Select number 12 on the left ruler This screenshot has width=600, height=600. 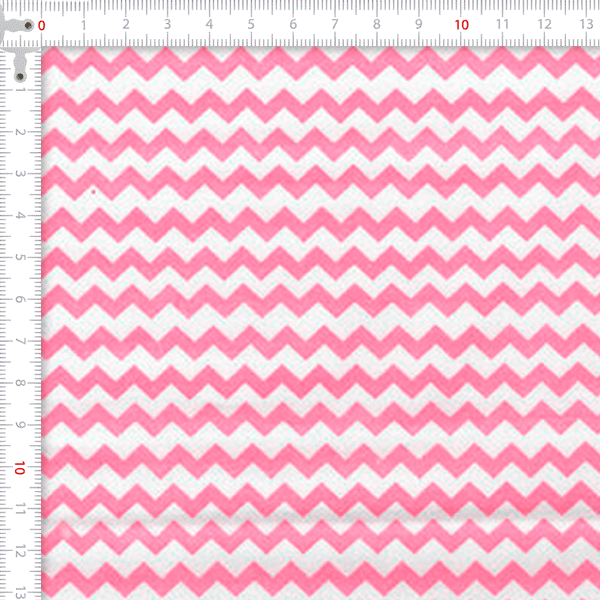[x=20, y=552]
